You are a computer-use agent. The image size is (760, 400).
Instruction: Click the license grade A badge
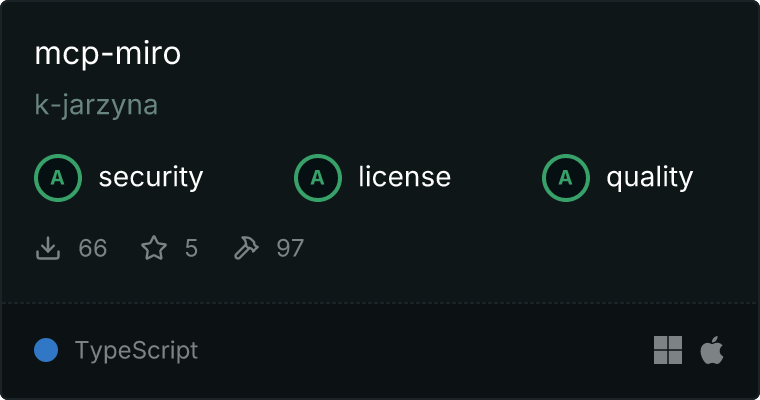click(x=317, y=178)
